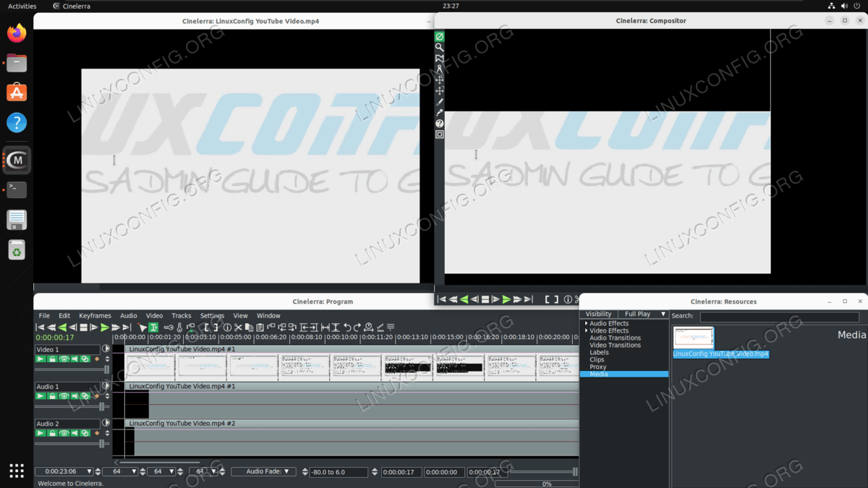Select the Zoom magnifier tool in Compositor
This screenshot has width=868, height=488.
[439, 47]
